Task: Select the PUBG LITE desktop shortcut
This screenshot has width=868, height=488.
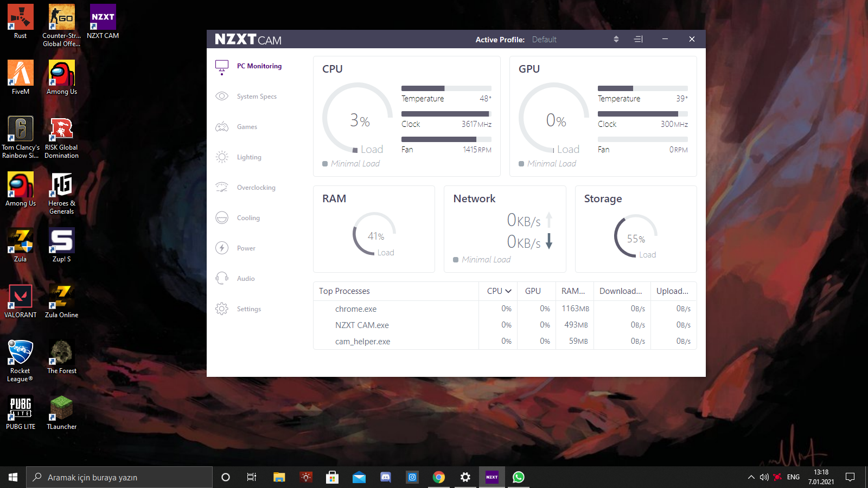Action: [x=21, y=413]
